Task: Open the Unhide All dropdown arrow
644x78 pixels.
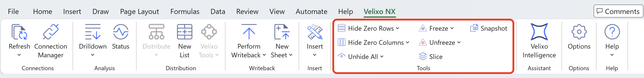Action: (382, 57)
